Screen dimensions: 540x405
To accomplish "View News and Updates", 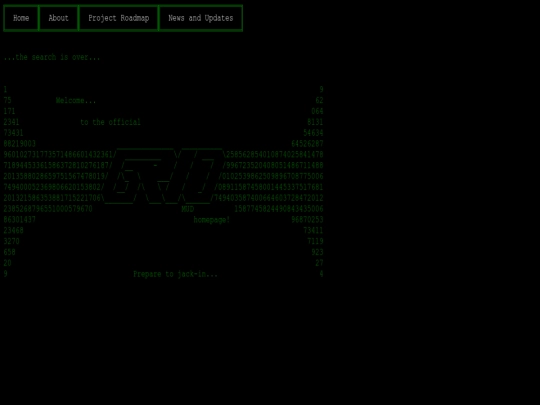I will pos(200,18).
